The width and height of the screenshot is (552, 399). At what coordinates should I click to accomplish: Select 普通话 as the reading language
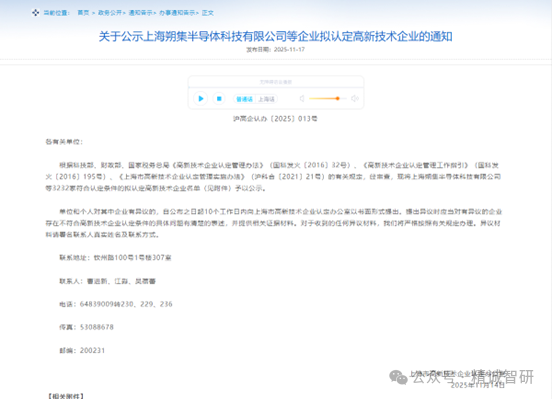(x=244, y=99)
